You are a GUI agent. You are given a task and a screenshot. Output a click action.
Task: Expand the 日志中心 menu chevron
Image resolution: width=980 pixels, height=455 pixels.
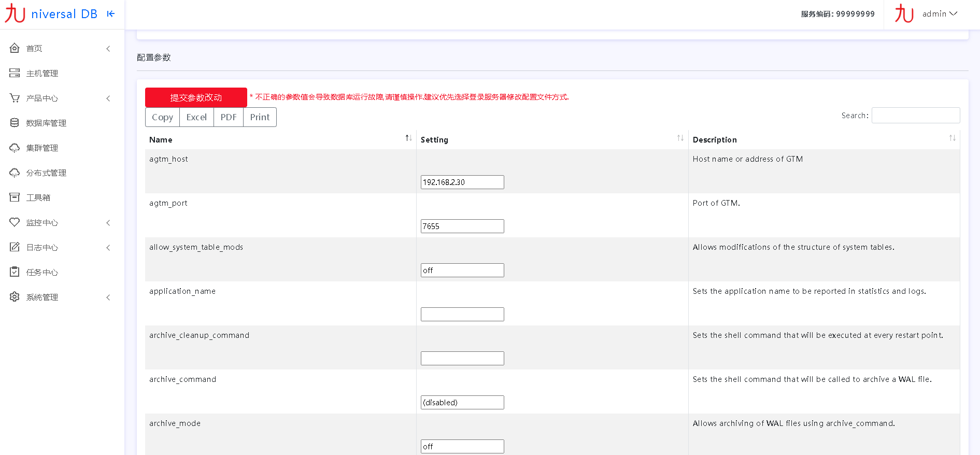point(108,248)
